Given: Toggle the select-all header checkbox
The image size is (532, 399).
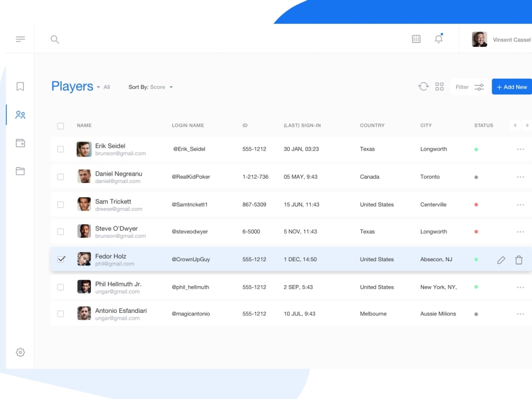Looking at the screenshot, I should click(61, 126).
